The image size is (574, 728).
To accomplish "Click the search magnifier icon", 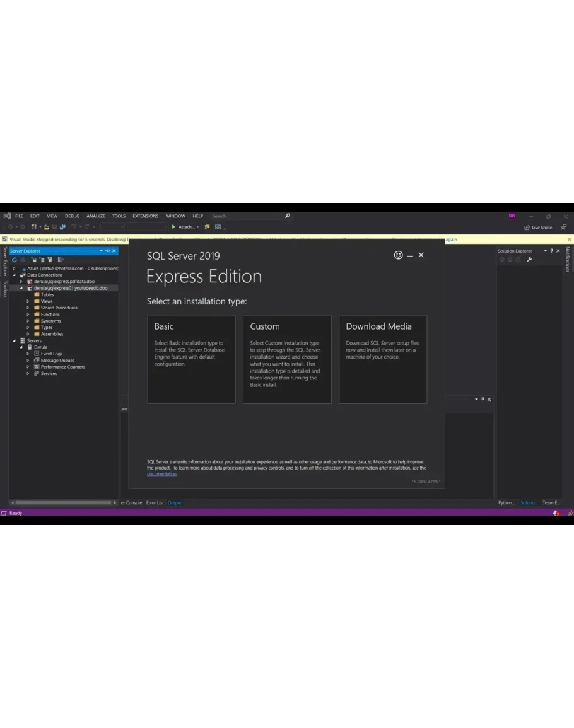I will [x=288, y=216].
